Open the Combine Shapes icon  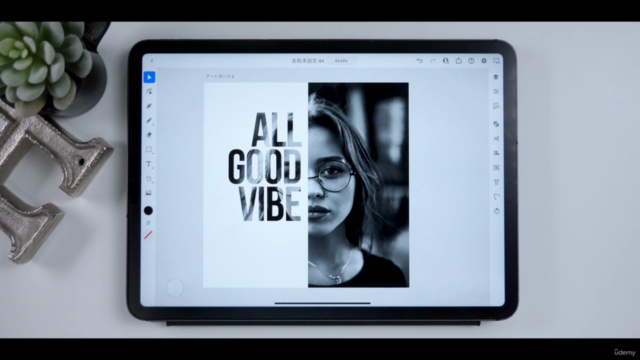click(x=496, y=124)
